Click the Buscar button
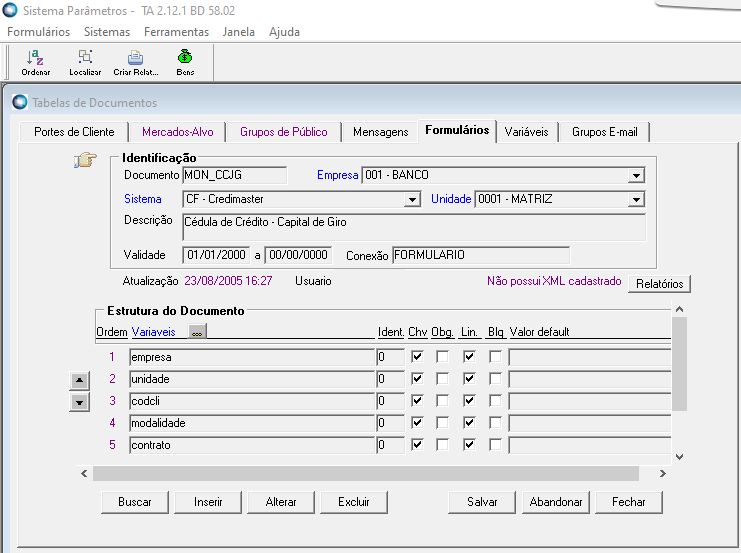This screenshot has width=741, height=553. point(135,502)
